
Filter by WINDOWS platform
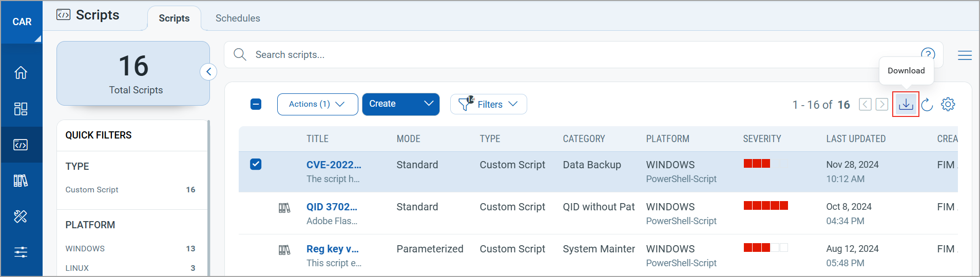pos(130,249)
